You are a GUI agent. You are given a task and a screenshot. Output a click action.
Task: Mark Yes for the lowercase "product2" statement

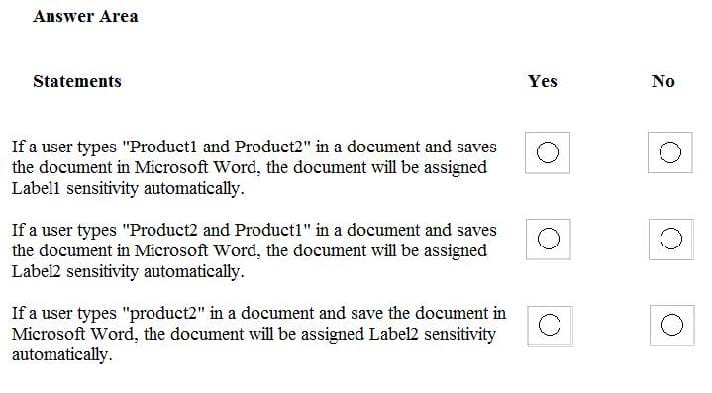click(549, 325)
